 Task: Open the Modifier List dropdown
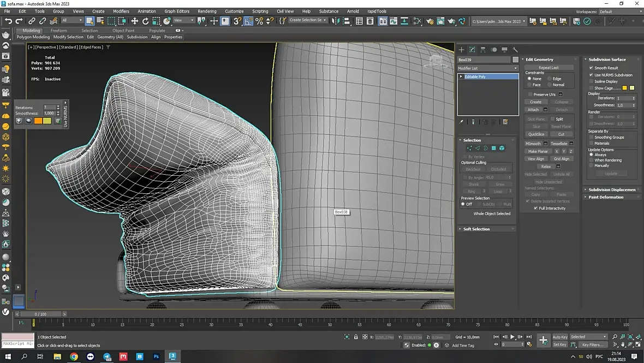point(487,68)
